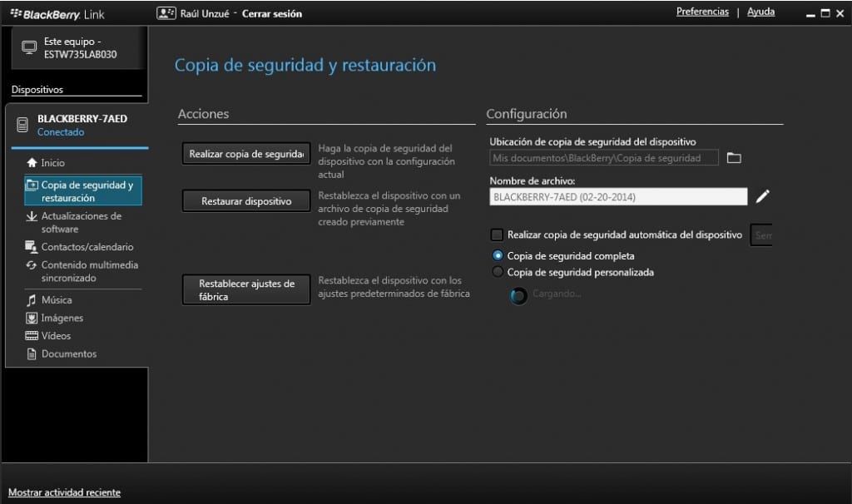This screenshot has width=852, height=504.
Task: Open Contenido multimedia sincronizado section
Action: 89,271
